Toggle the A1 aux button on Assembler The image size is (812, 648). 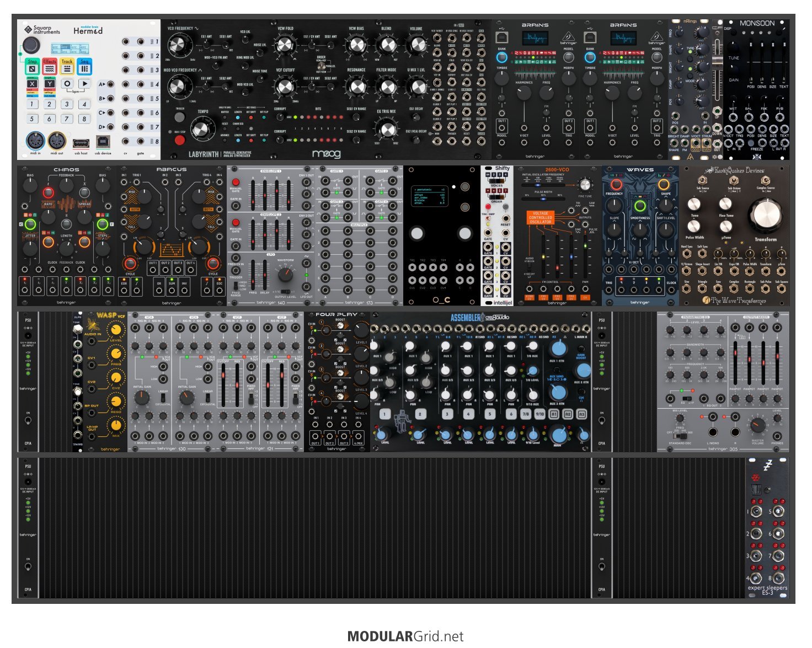point(554,414)
